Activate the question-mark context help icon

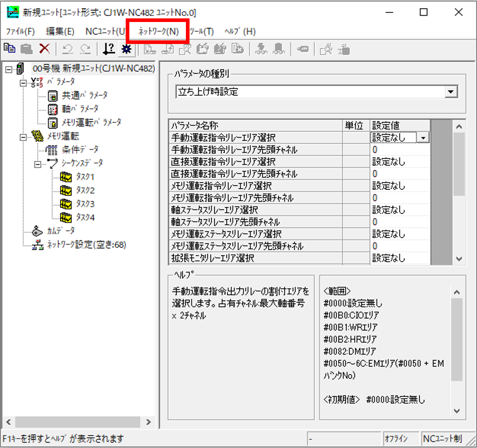coord(109,48)
